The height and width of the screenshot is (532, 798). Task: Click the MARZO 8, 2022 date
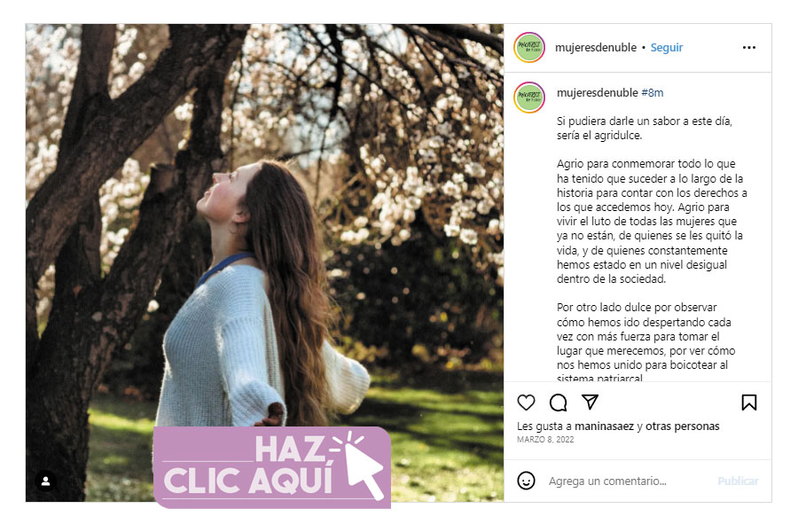(x=545, y=440)
